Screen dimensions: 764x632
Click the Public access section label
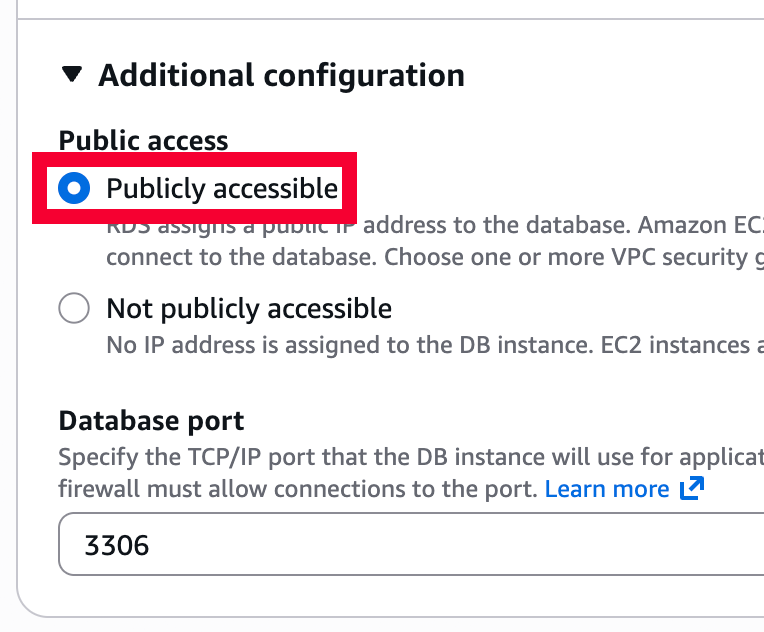click(144, 141)
